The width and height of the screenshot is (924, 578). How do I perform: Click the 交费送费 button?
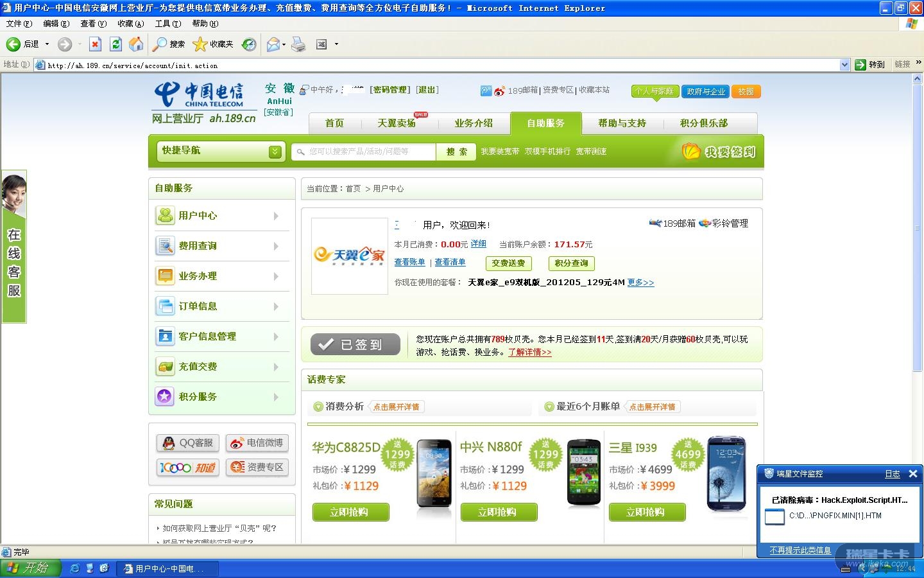coord(508,263)
